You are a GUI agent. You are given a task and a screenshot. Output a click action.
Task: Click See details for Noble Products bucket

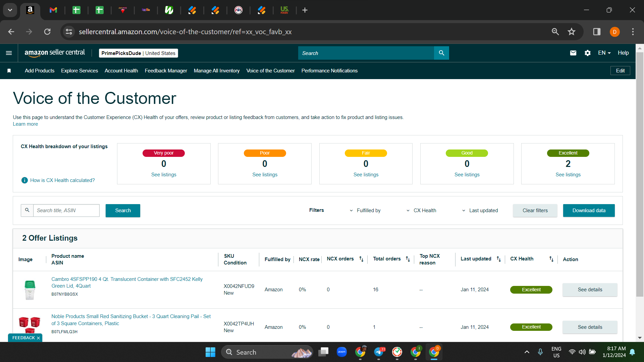click(590, 327)
